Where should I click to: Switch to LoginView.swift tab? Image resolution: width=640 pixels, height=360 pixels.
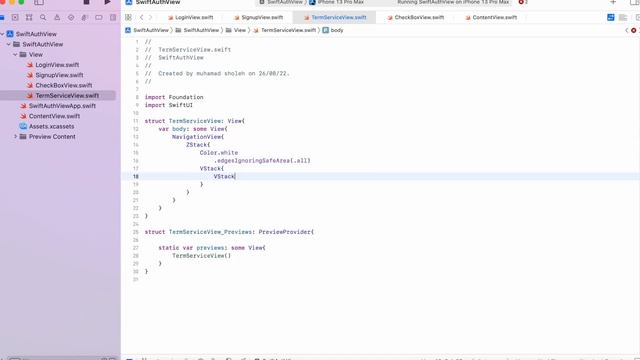pos(191,18)
